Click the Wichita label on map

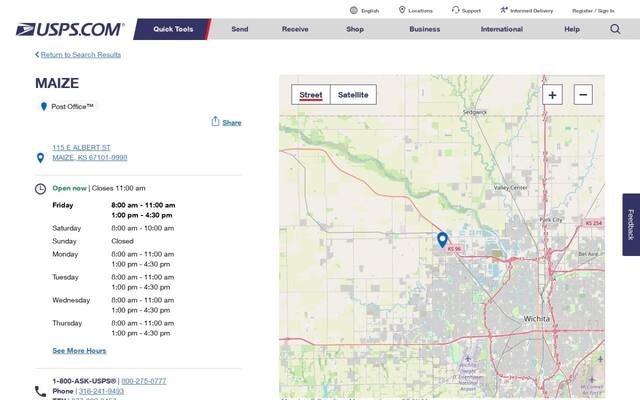tap(536, 318)
